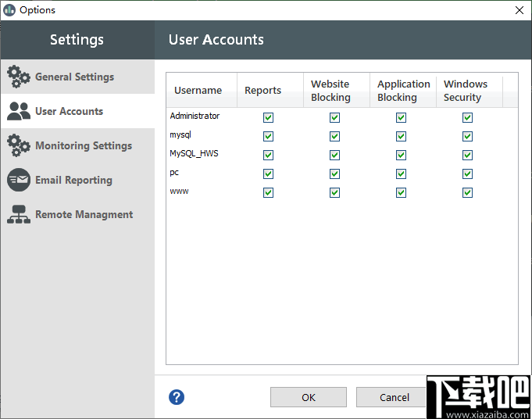Screen dimensions: 532x419
Task: Click the User Accounts people icon
Action: 19,111
